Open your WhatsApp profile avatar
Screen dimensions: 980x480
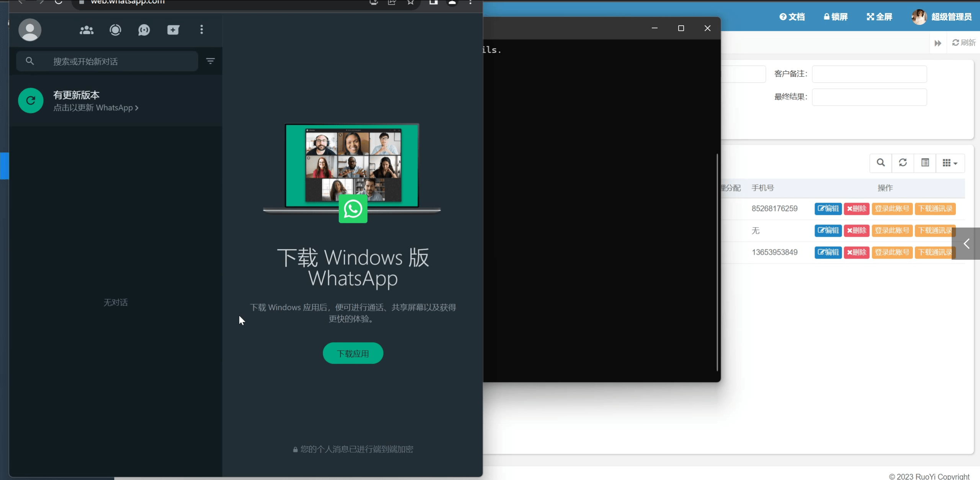pyautogui.click(x=29, y=30)
